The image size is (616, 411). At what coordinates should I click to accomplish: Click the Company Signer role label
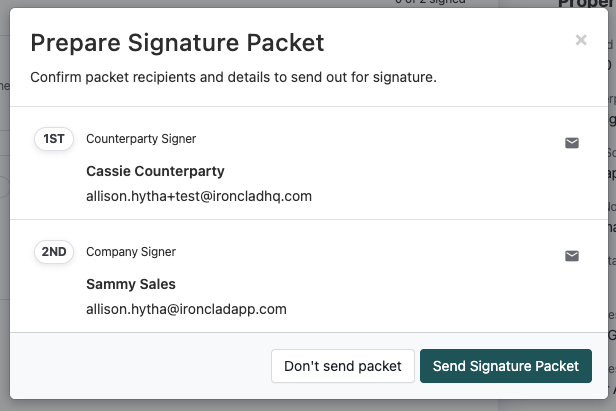[131, 251]
